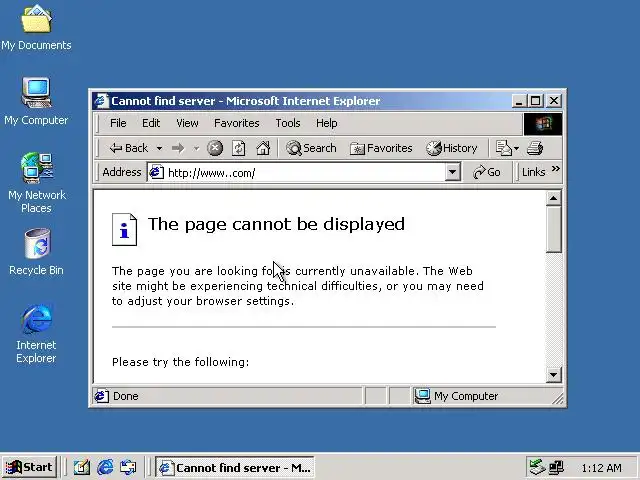Click the Start button
The height and width of the screenshot is (480, 640).
coord(29,467)
